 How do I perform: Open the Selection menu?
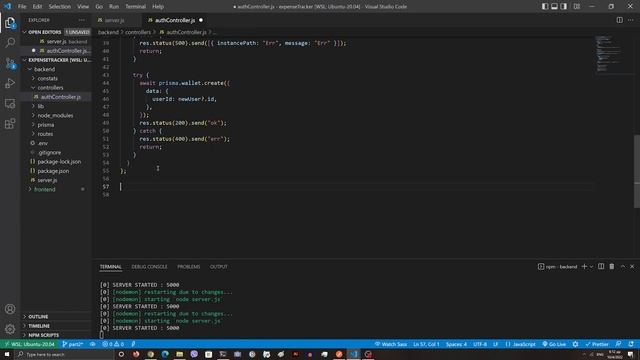click(x=60, y=7)
